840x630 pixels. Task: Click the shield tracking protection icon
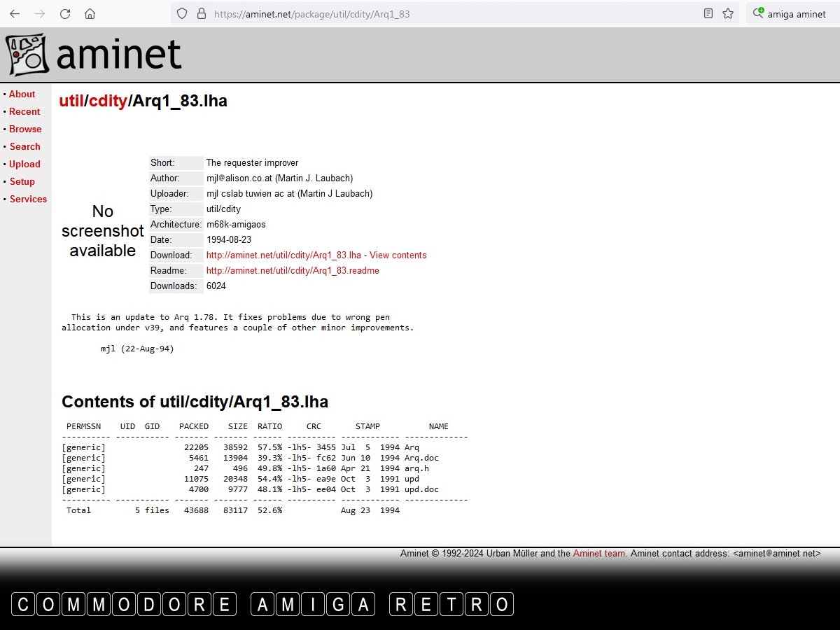pyautogui.click(x=182, y=13)
